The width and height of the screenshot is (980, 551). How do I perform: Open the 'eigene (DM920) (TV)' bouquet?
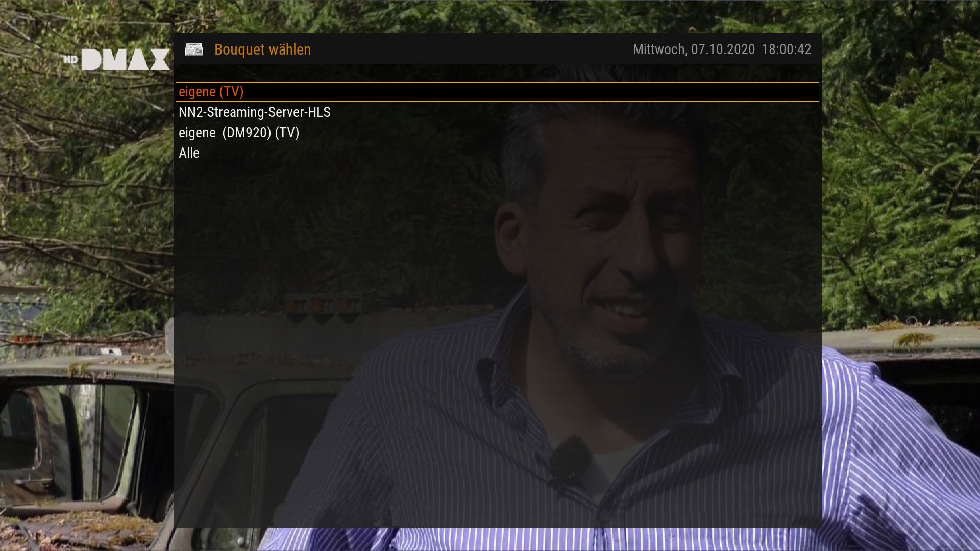tap(498, 133)
